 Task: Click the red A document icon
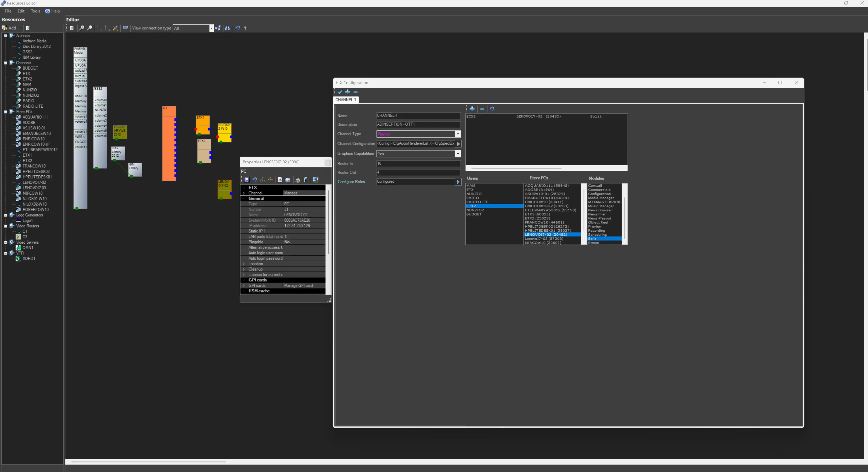coord(280,180)
